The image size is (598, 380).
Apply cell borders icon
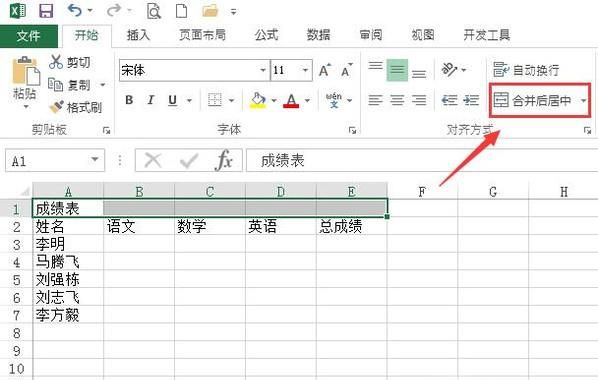(x=215, y=100)
